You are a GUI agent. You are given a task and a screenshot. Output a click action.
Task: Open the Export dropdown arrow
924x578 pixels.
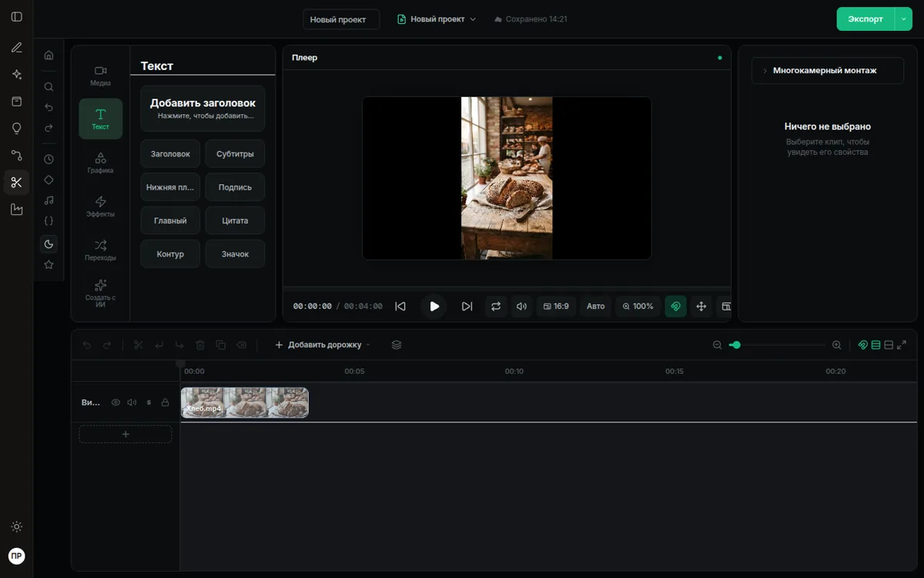click(x=903, y=19)
